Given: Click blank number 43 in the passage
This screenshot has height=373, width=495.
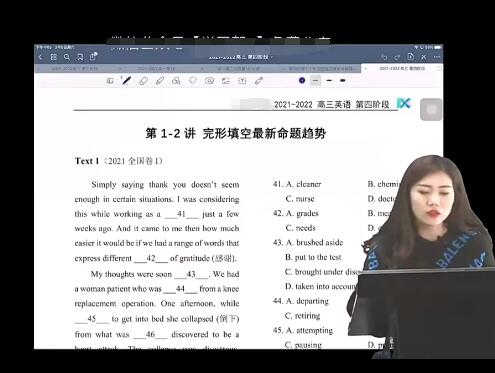Looking at the screenshot, I should [191, 274].
